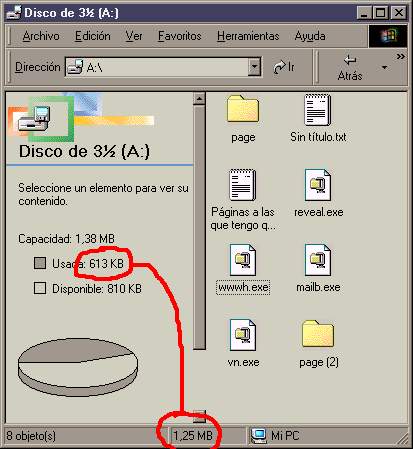
Task: Expand hidden toolbar buttons chevron
Action: (x=401, y=57)
